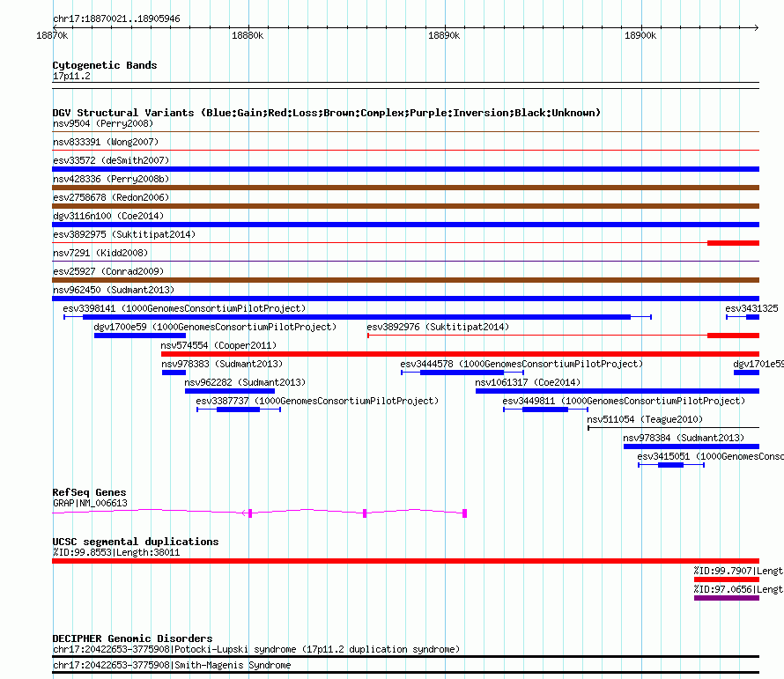784x679 pixels.
Task: Click the esv3892975 (Suktitipat2014) label
Action: 124,234
